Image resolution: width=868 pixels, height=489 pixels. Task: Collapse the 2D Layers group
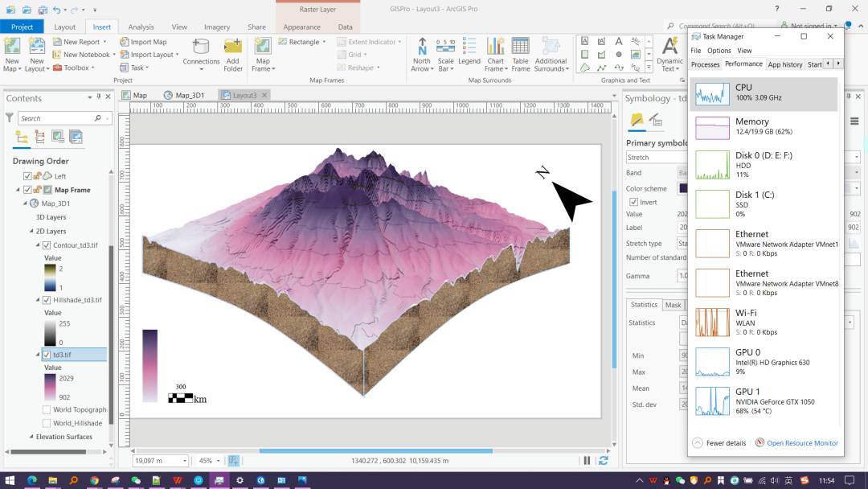click(31, 231)
